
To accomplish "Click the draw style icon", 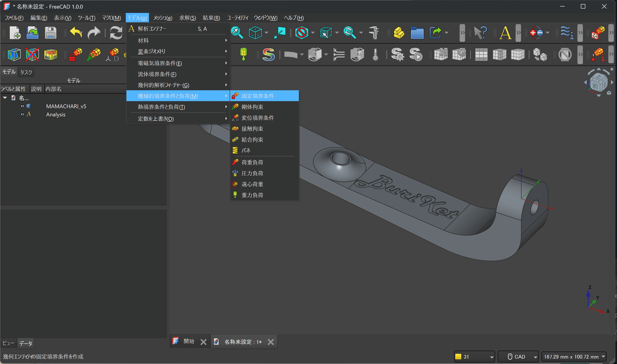I will (301, 33).
